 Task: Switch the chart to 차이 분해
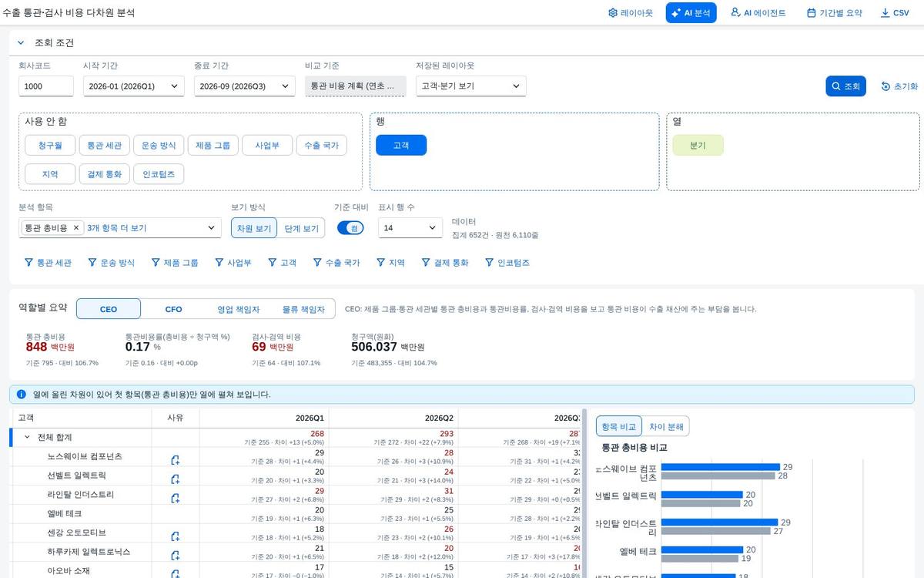[x=665, y=426]
